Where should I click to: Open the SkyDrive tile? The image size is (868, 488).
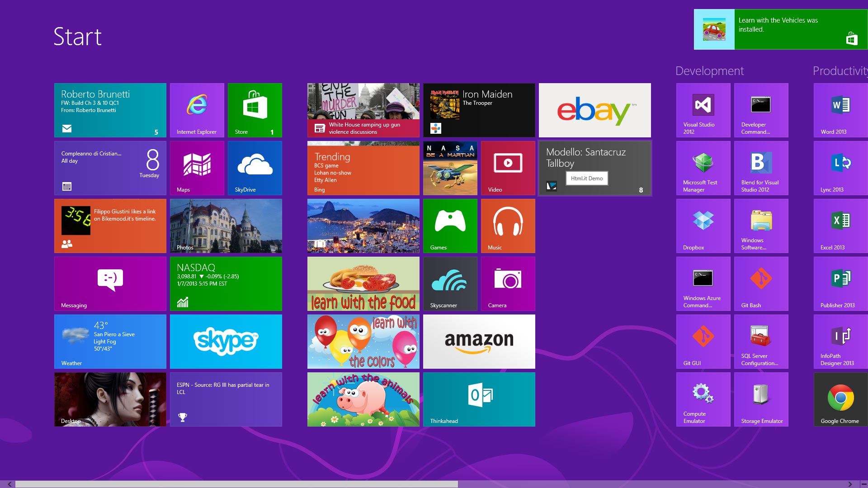[255, 168]
